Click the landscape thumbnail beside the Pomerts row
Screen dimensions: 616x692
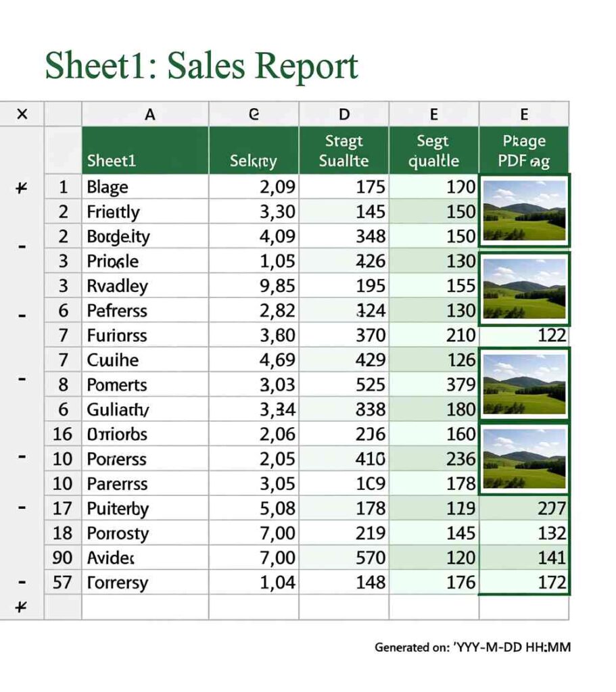[524, 383]
